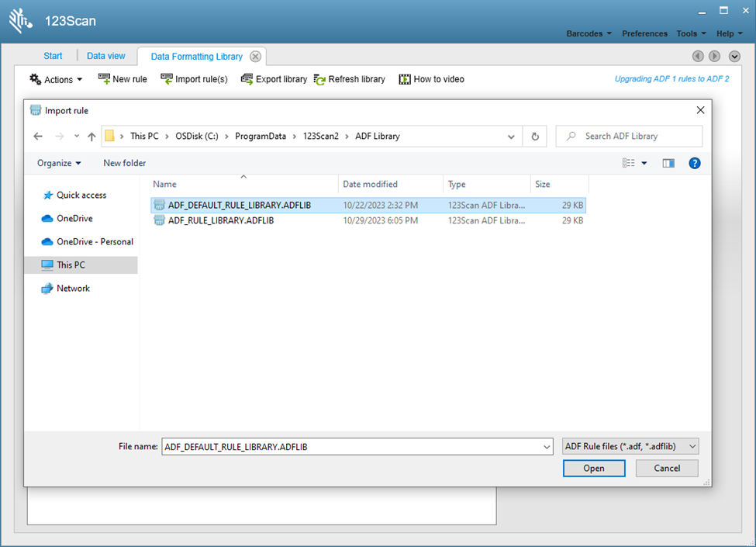
Task: Open the Tools menu
Action: (x=690, y=33)
